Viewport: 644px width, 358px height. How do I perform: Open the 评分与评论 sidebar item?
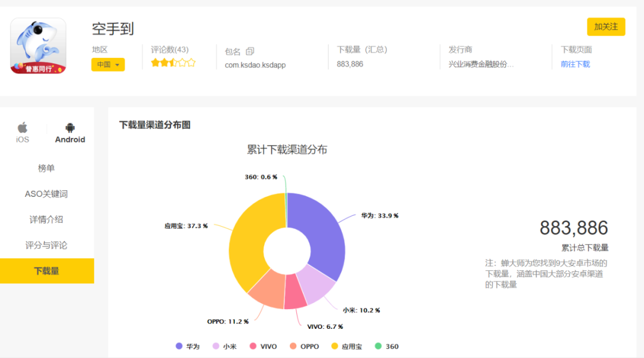47,245
